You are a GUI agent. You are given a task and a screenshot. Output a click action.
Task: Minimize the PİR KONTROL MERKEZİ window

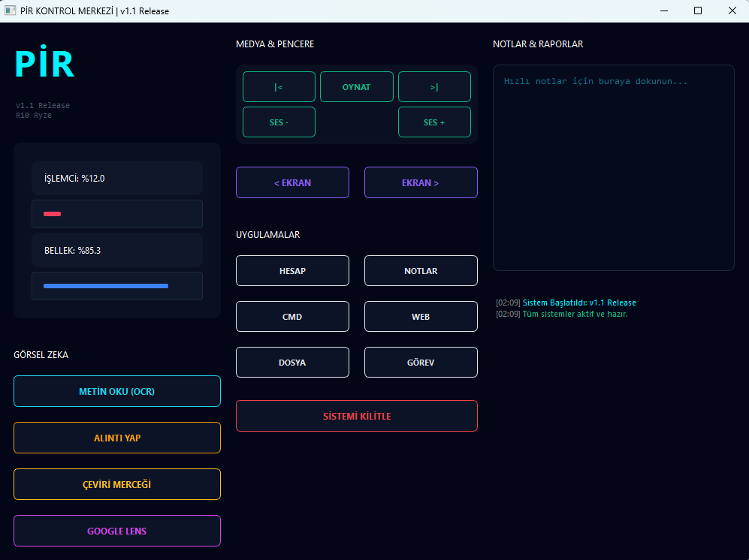click(664, 11)
